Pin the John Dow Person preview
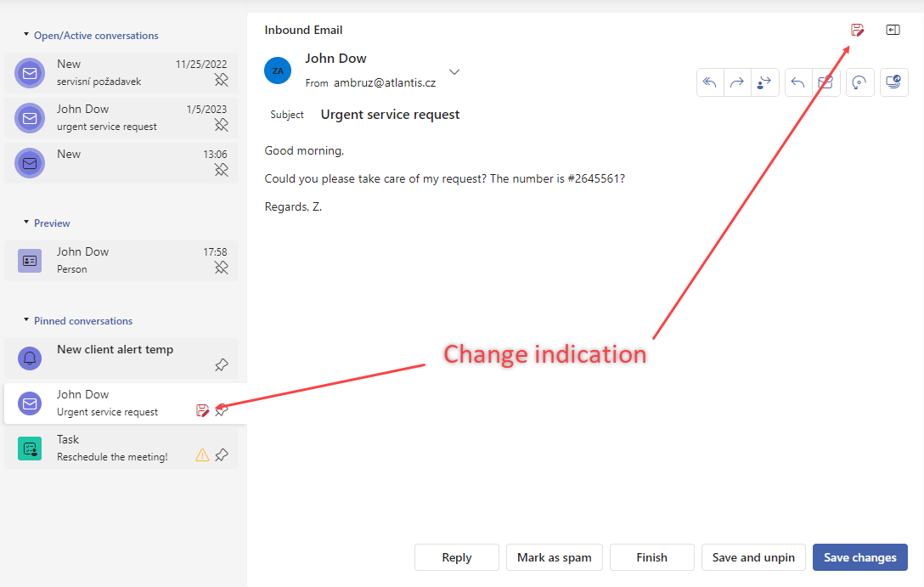Screen dimensions: 924x587 pyautogui.click(x=222, y=268)
